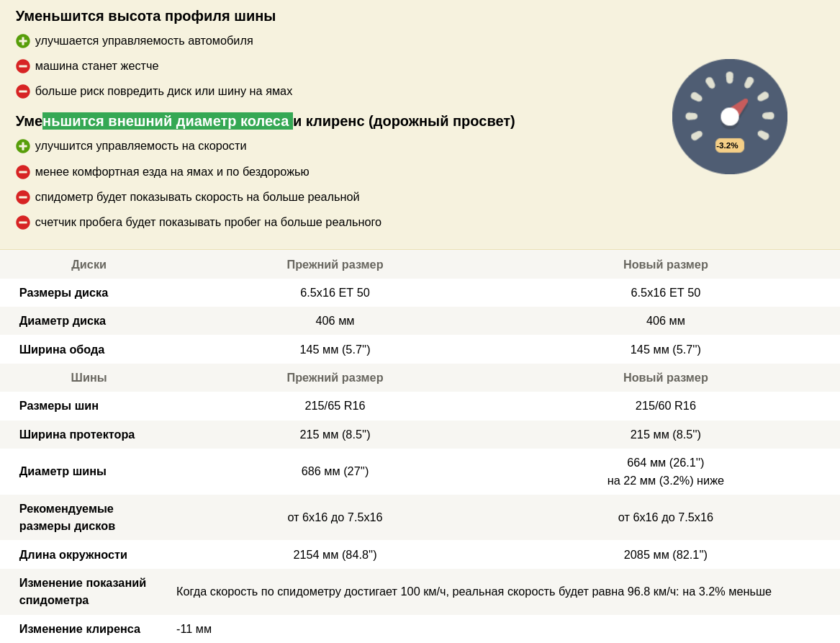The height and width of the screenshot is (643, 840).
Task: Click the heading 'Уменьшится высота профиля шины'
Action: 145,16
